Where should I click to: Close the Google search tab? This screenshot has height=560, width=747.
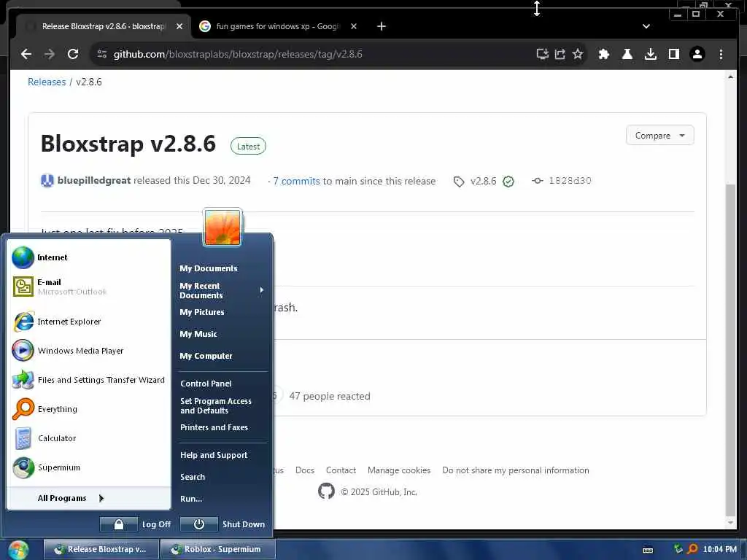[354, 27]
